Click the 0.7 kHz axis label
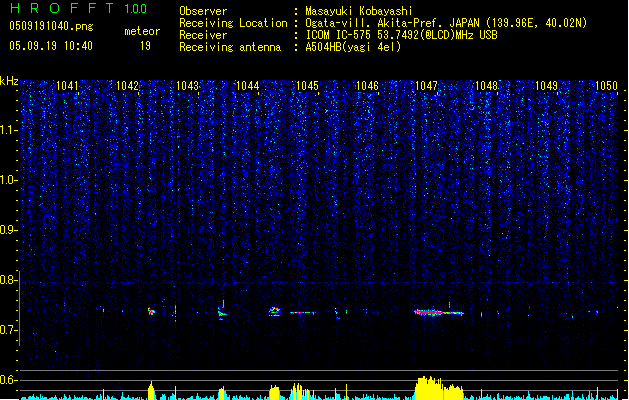 pos(9,330)
